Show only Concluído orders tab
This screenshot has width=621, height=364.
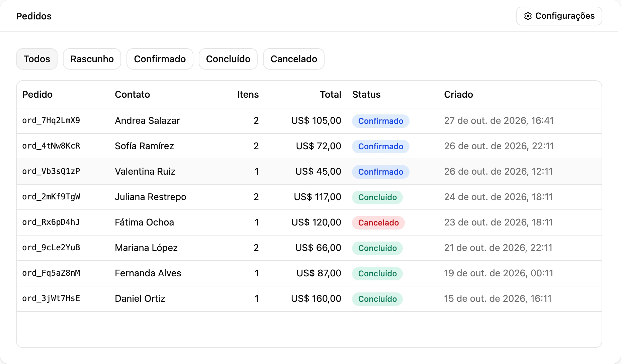[228, 59]
